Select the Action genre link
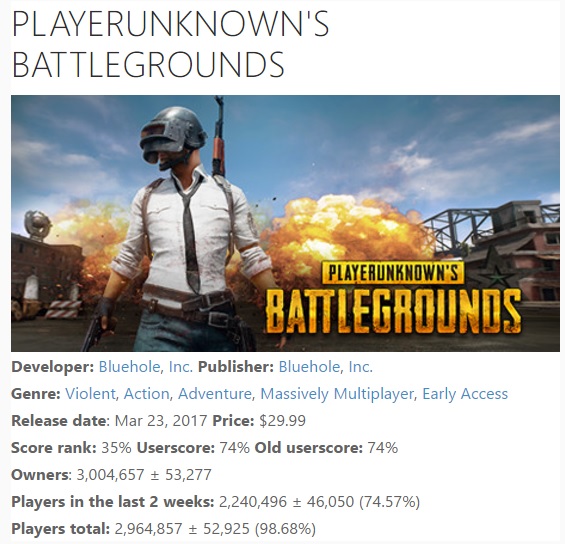Image resolution: width=565 pixels, height=544 pixels. coord(146,393)
